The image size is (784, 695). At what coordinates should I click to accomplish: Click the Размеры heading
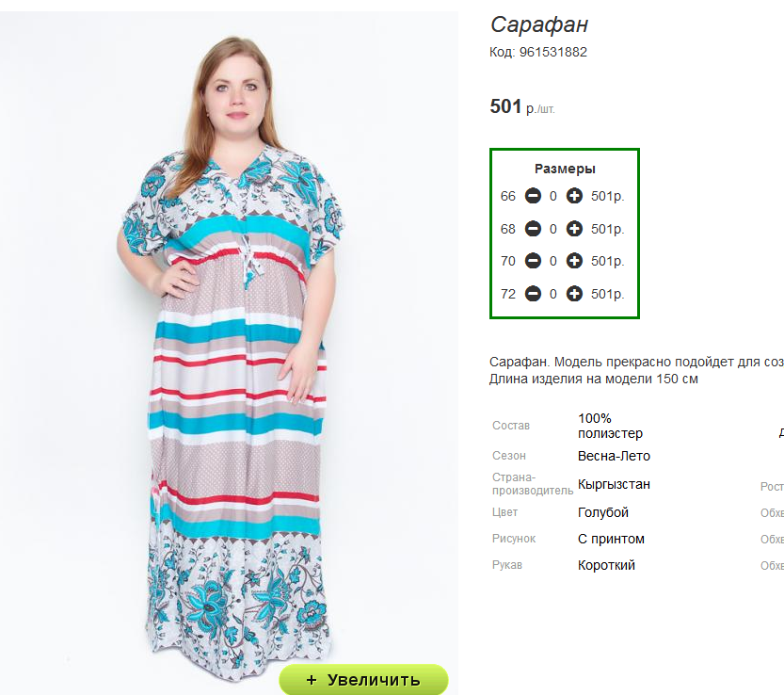pos(565,169)
